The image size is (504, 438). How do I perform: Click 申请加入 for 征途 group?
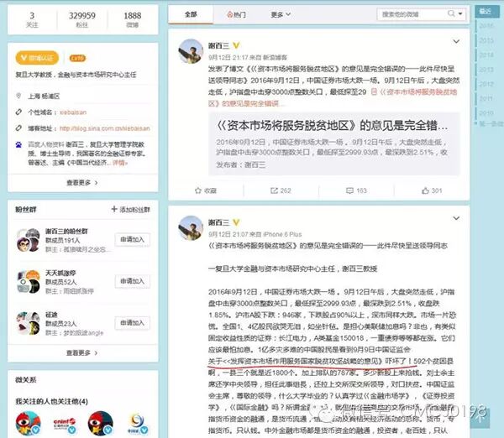(x=132, y=323)
